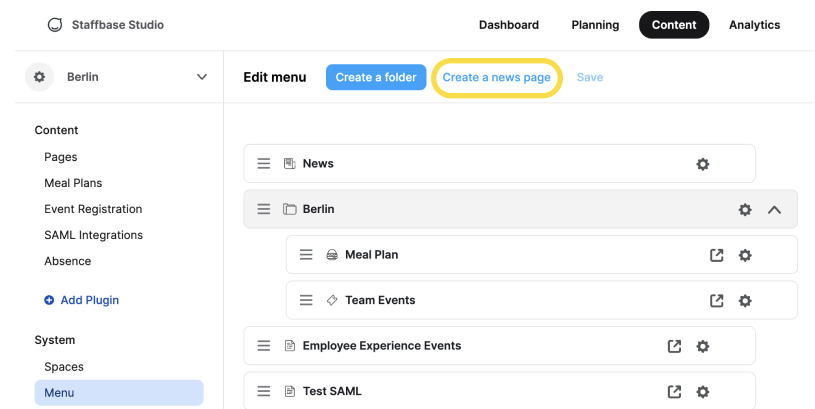Open settings gear for Berlin folder
Viewport: 815px width, 409px height.
click(745, 209)
